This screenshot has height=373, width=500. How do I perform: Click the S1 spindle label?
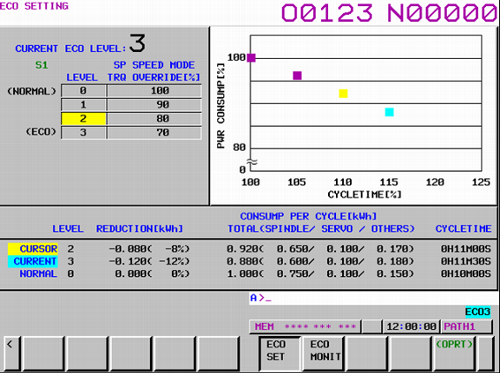click(x=42, y=65)
